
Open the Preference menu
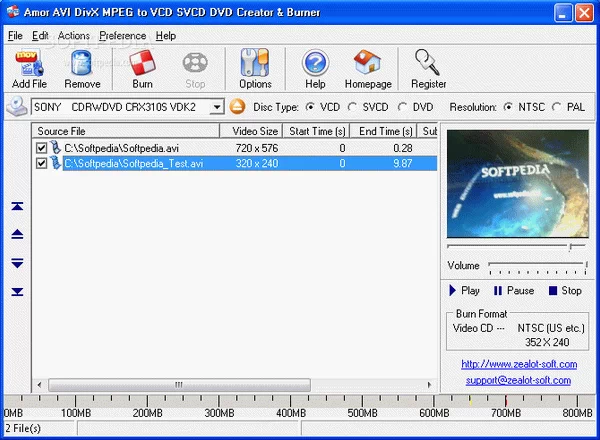(122, 36)
